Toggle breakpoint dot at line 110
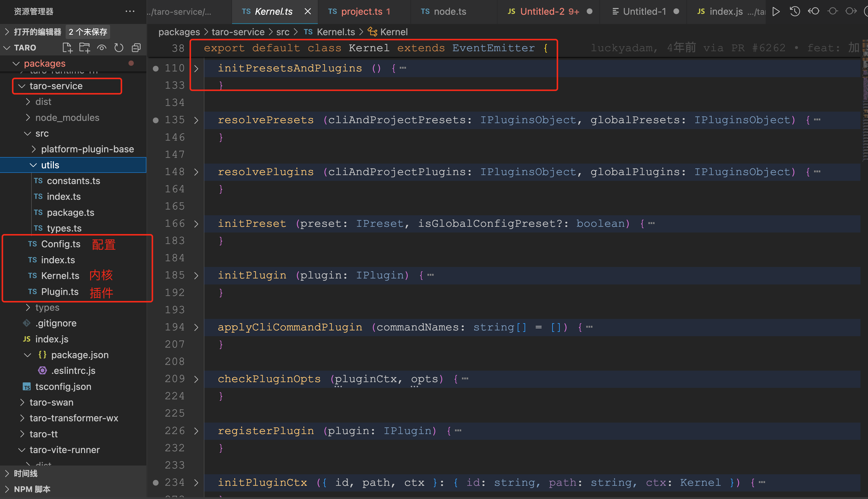This screenshot has width=868, height=499. 156,68
